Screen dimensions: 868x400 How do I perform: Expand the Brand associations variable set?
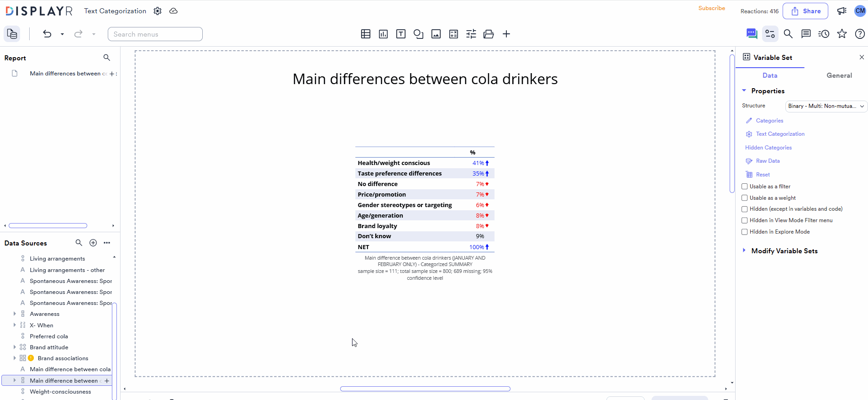click(15, 358)
